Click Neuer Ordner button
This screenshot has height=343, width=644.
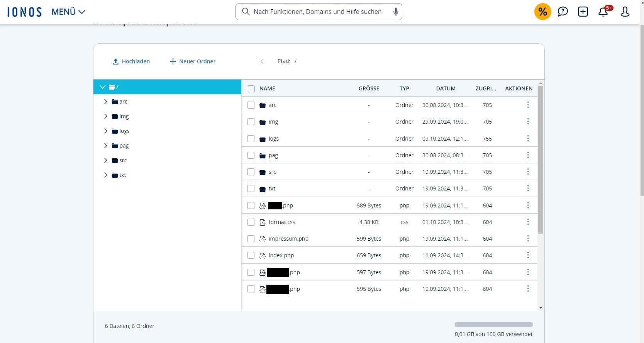[193, 61]
